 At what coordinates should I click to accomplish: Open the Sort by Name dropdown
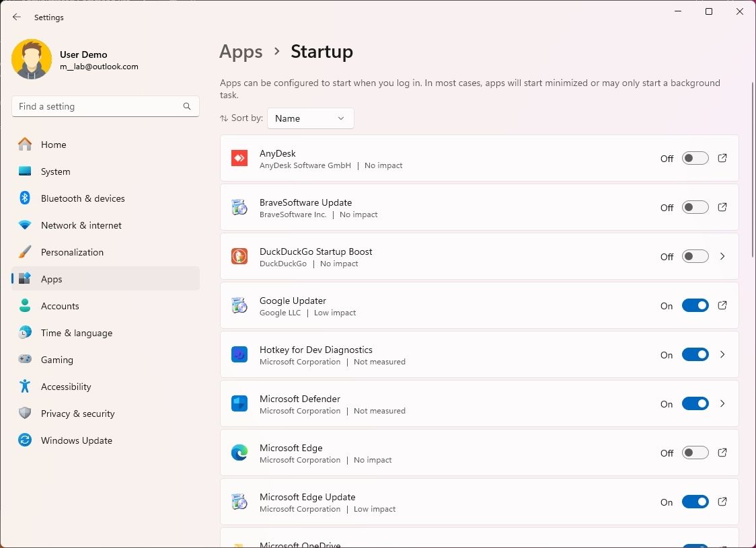310,118
